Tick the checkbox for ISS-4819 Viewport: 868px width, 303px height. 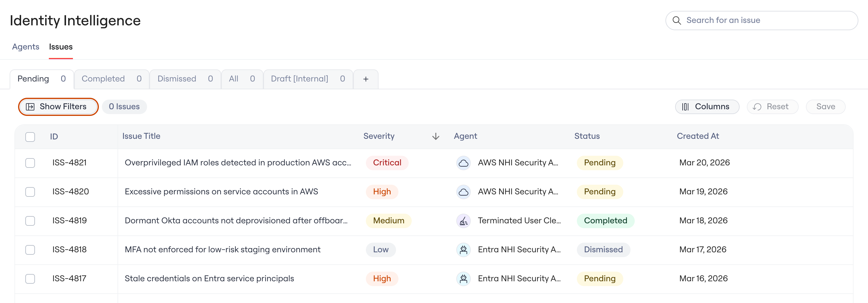coord(30,221)
